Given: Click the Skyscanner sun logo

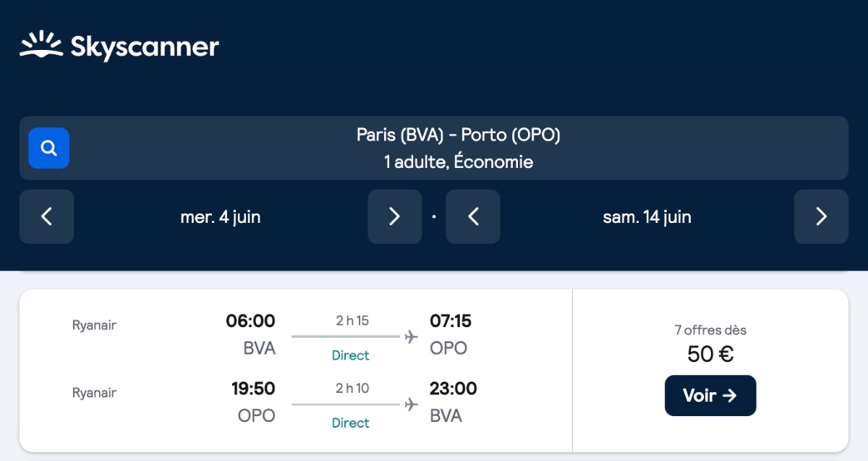Looking at the screenshot, I should [x=41, y=45].
